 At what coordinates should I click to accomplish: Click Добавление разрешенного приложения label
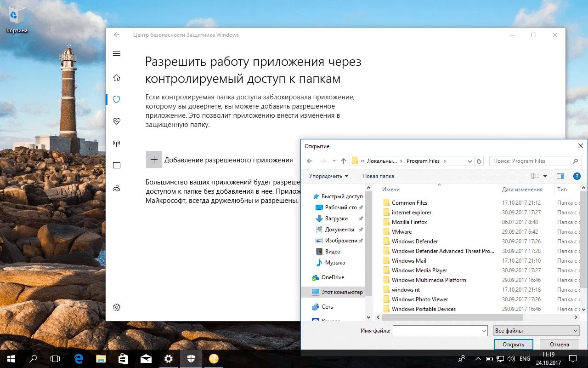(x=228, y=160)
